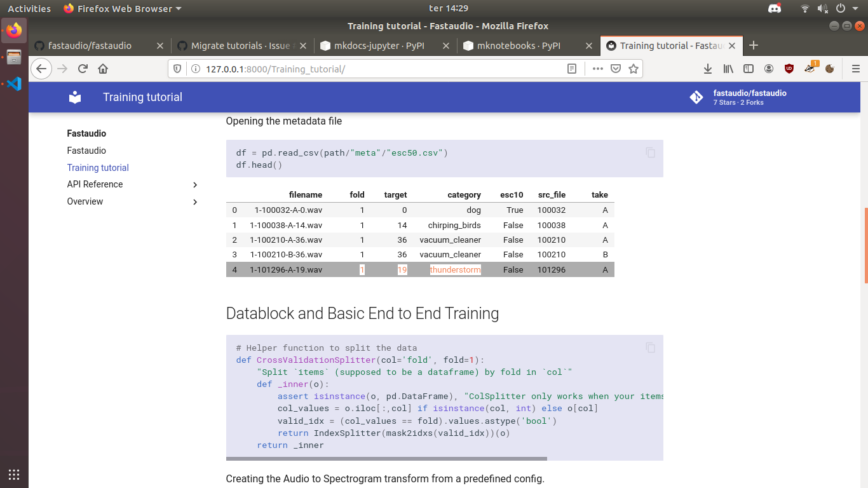
Task: Open the Downloads panel icon
Action: (707, 69)
